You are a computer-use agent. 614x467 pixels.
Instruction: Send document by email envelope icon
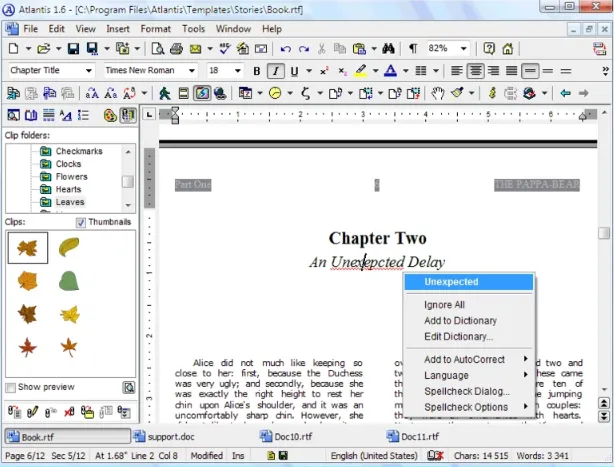(x=195, y=49)
